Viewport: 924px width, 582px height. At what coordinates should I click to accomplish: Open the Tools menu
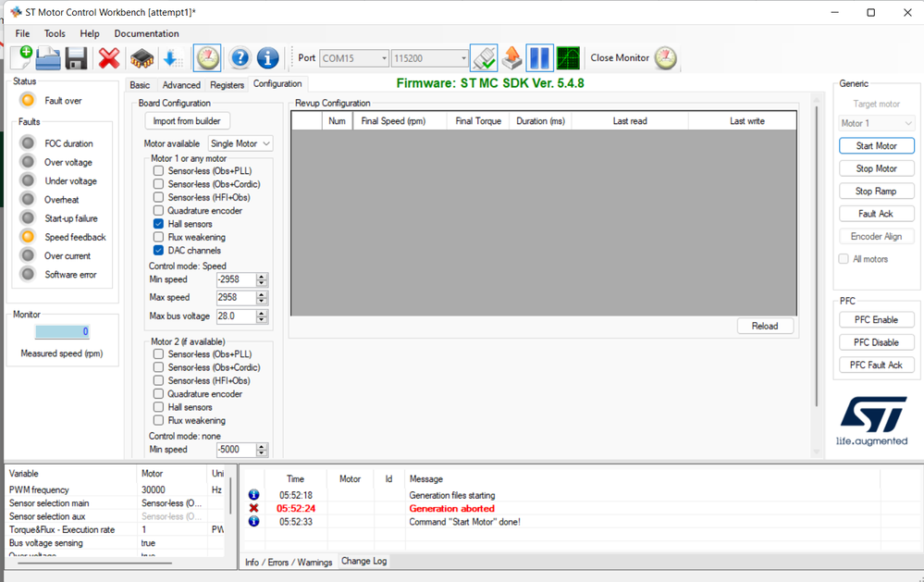[x=55, y=33]
